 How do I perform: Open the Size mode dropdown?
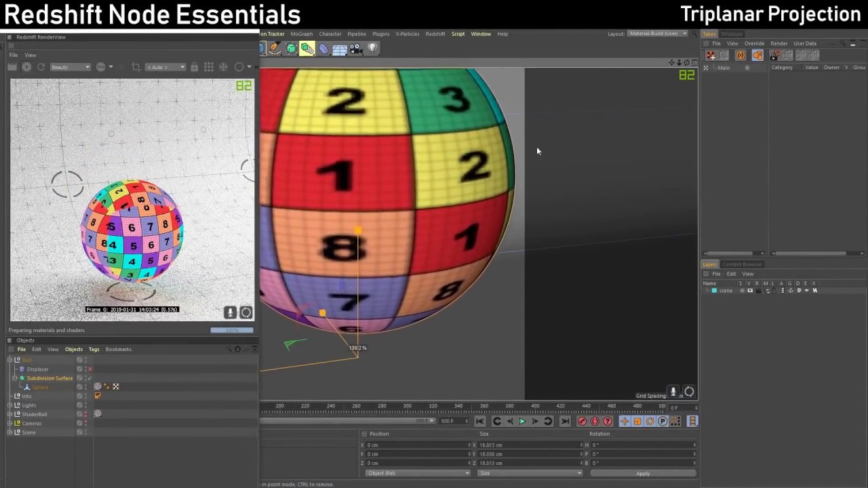[530, 473]
